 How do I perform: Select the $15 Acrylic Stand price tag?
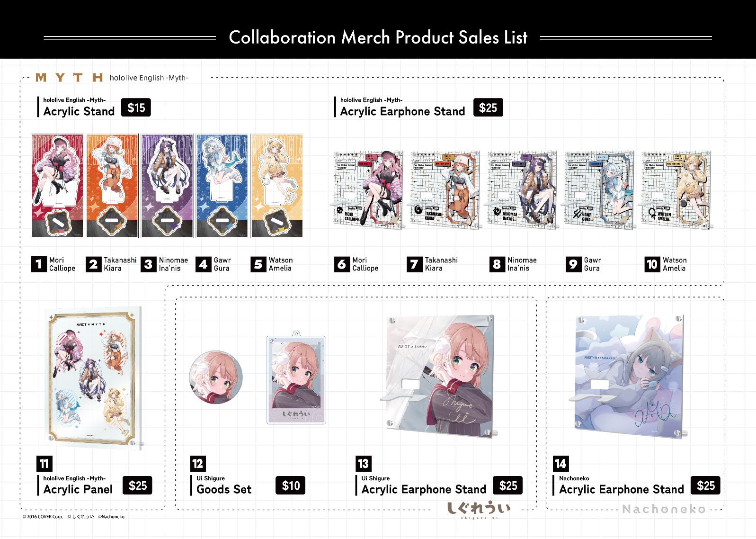pyautogui.click(x=136, y=108)
